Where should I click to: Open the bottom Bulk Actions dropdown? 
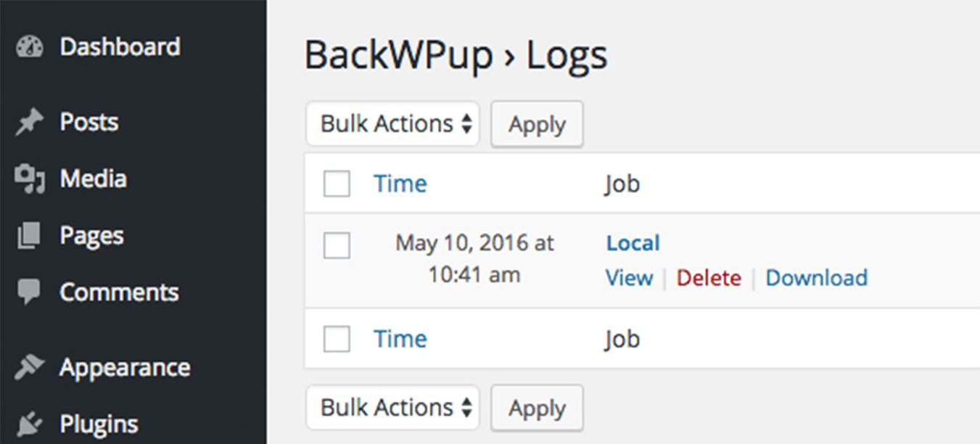[392, 408]
